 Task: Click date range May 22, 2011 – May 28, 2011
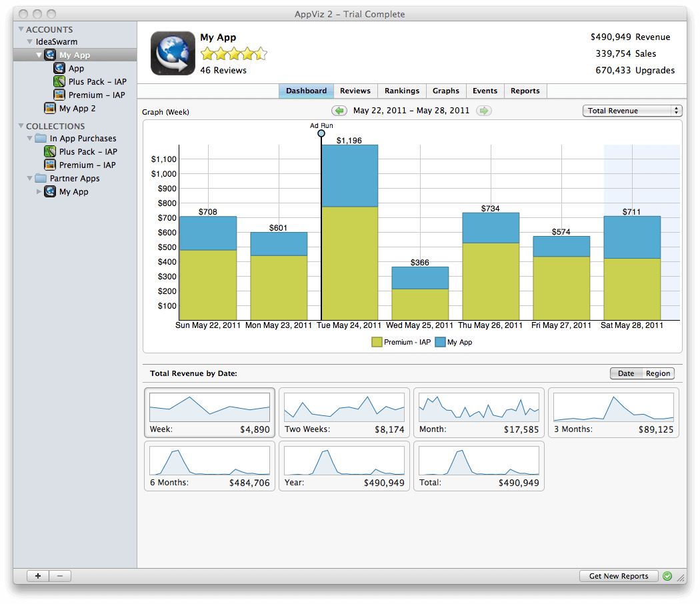click(411, 110)
